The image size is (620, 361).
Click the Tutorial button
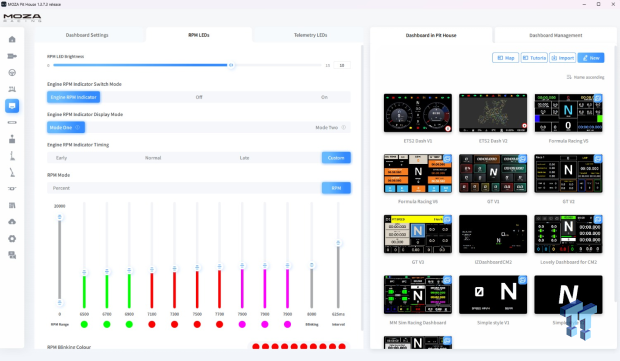[534, 58]
